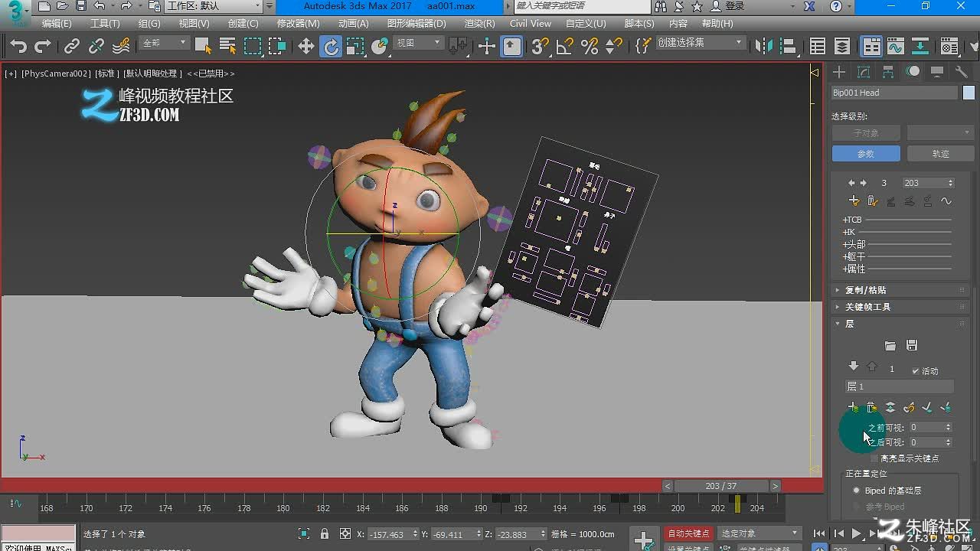The width and height of the screenshot is (980, 551).
Task: Collapse the 层 rollout
Action: coord(900,324)
